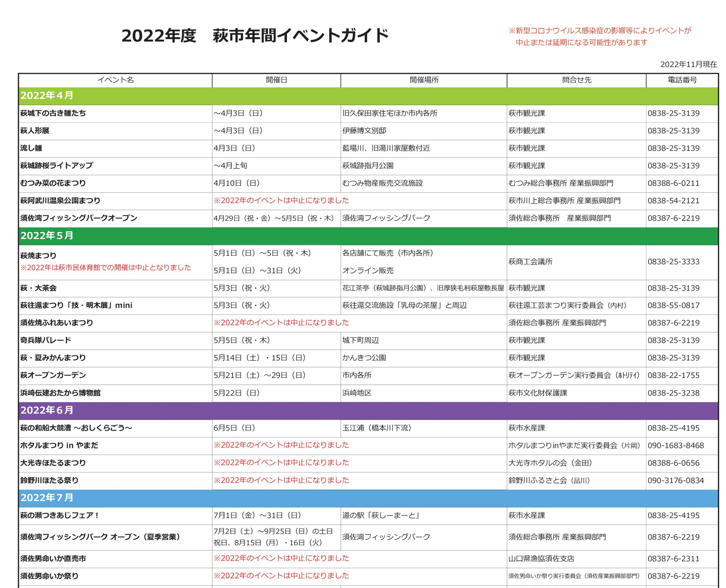726x588 pixels.
Task: Select the 2022年7月 section header
Action: (x=368, y=498)
